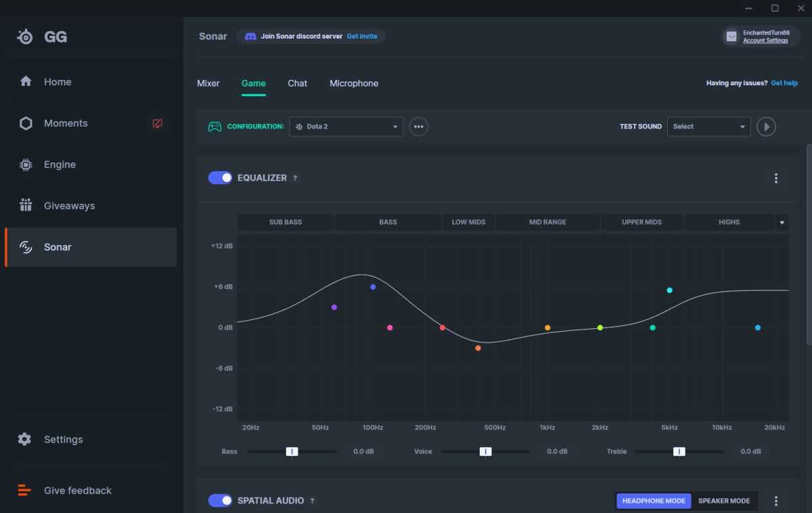
Task: Click Give feedback text
Action: [x=78, y=491]
